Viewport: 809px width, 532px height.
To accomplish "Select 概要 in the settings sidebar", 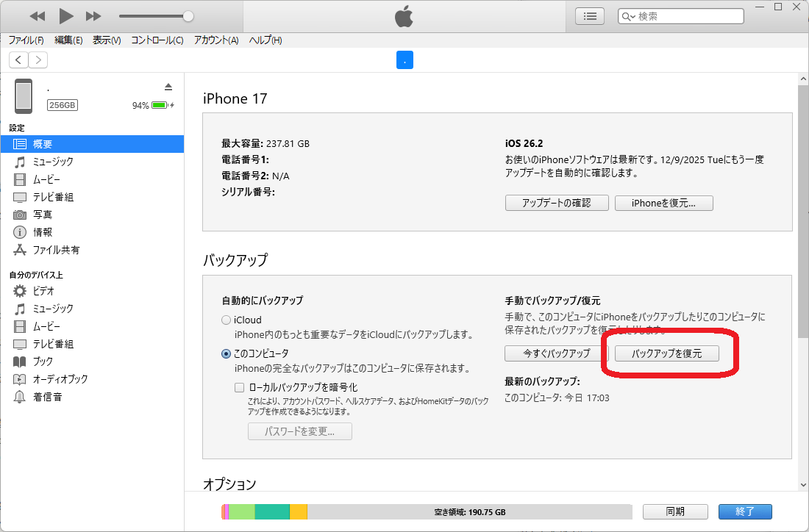I will 92,144.
